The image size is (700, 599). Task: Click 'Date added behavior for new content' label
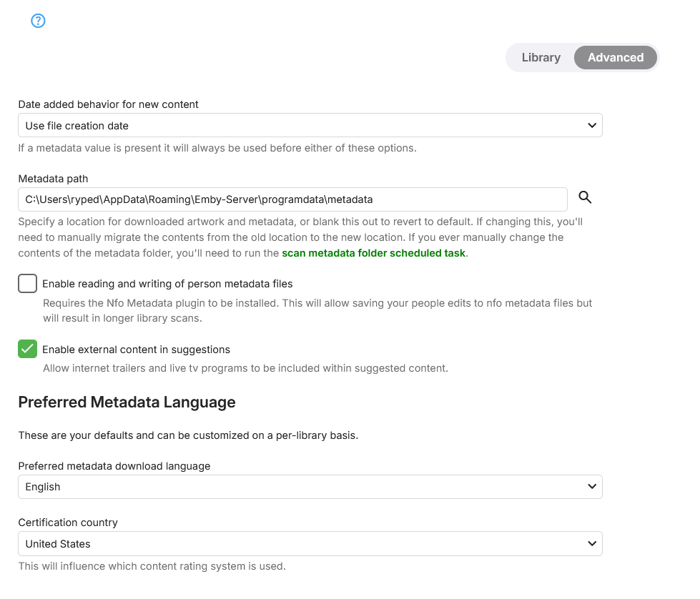[x=108, y=104]
